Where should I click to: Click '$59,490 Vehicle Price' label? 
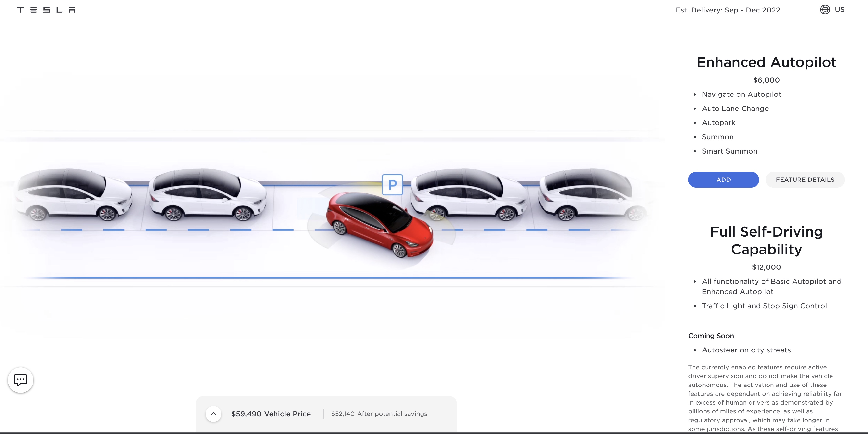[271, 413]
